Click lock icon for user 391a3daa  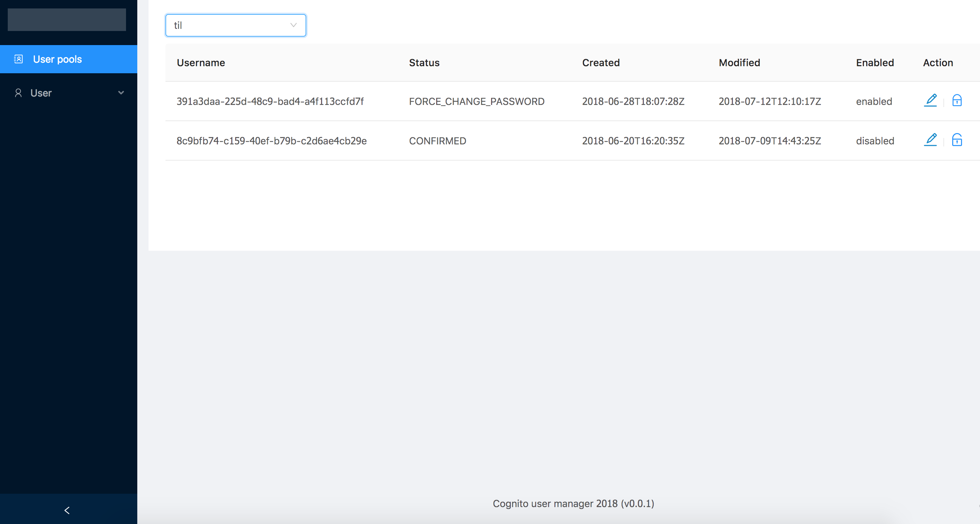coord(957,100)
